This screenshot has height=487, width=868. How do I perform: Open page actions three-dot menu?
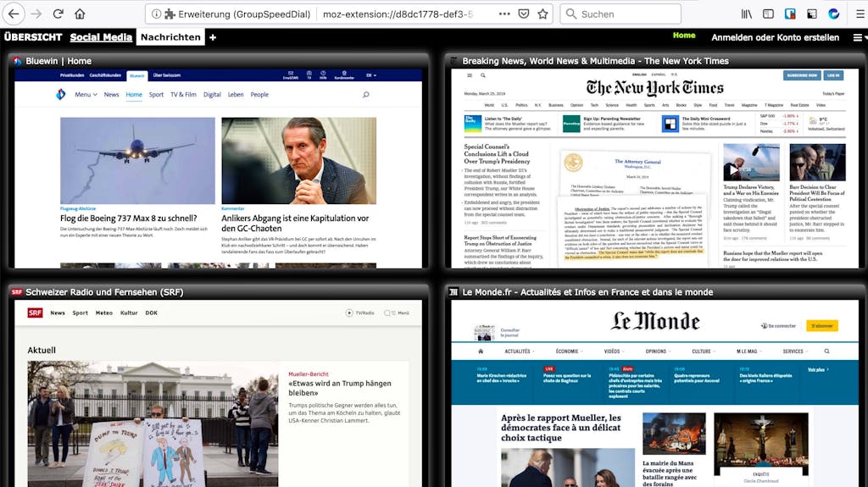504,14
